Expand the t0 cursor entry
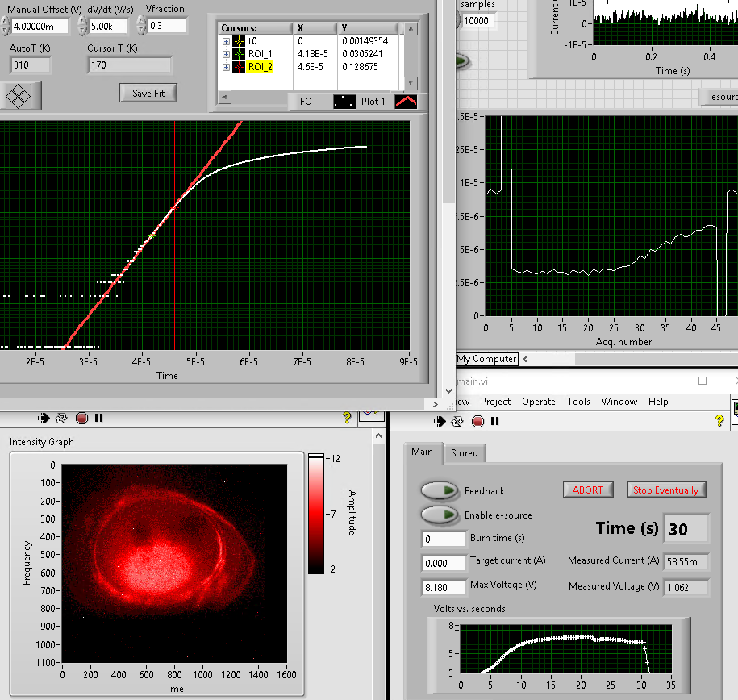 (x=226, y=41)
